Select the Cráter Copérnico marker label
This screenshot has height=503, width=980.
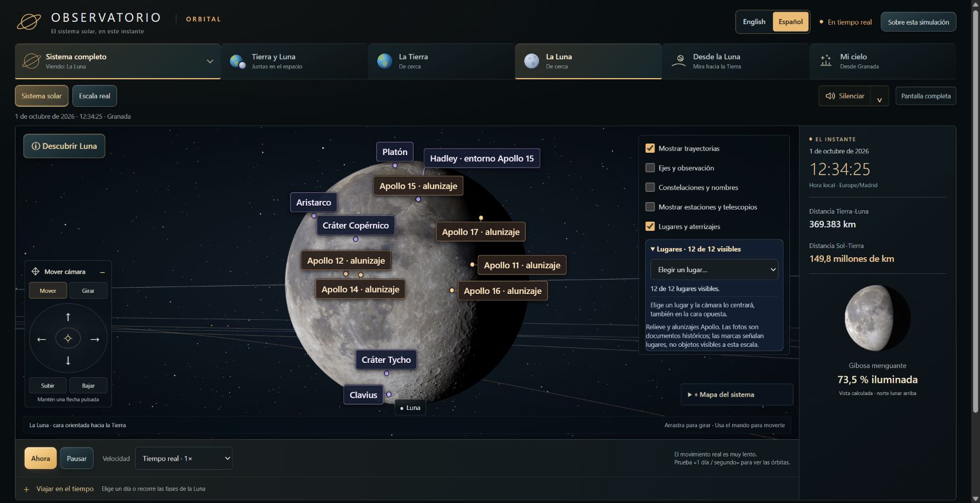coord(355,226)
